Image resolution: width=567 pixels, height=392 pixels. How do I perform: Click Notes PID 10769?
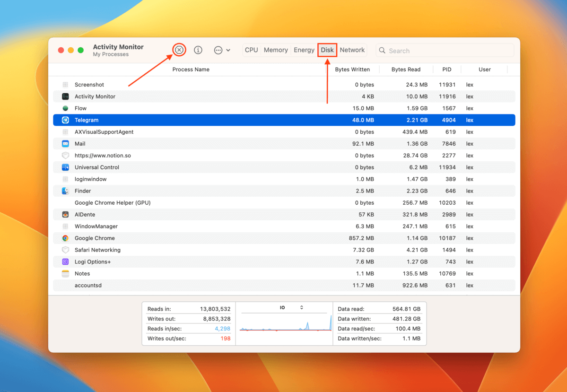(447, 273)
